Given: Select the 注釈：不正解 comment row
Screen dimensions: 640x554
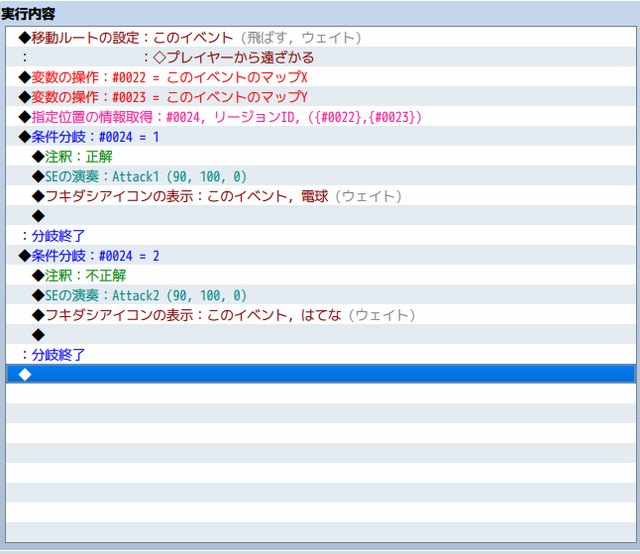Looking at the screenshot, I should point(321,275).
